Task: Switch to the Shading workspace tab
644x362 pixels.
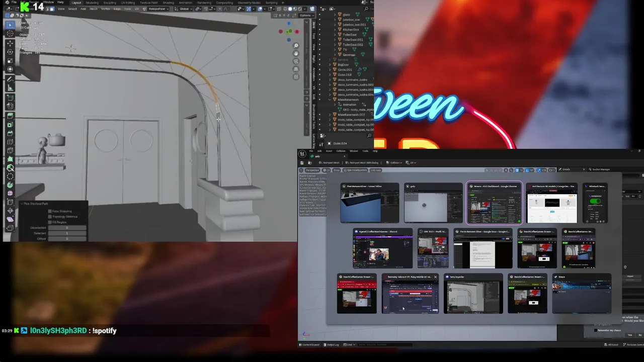Action: pyautogui.click(x=168, y=3)
